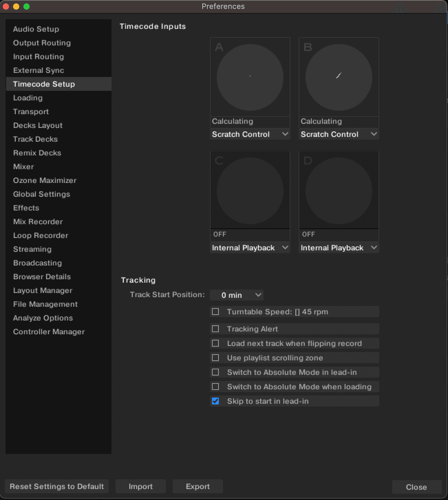Select Audio Setup in the sidebar

click(36, 29)
